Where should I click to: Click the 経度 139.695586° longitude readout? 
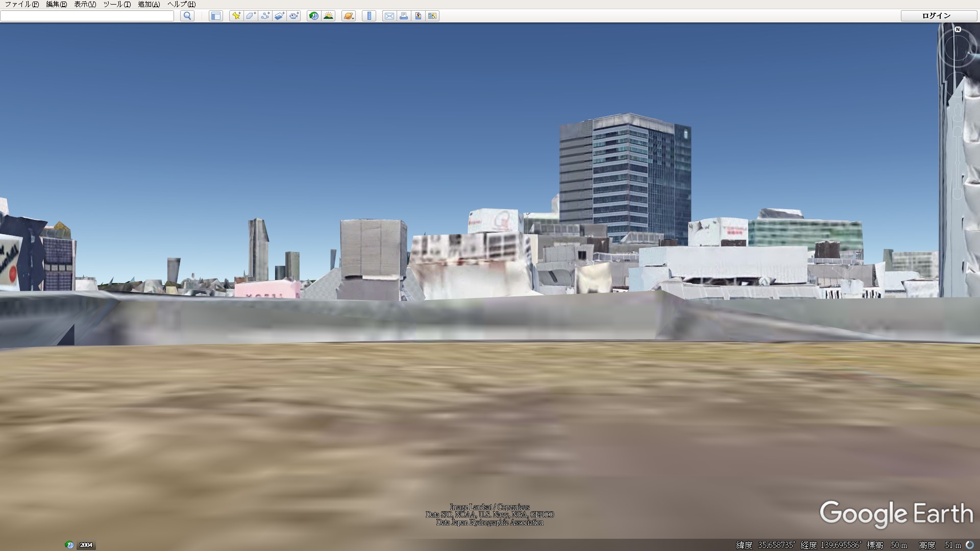coord(831,545)
